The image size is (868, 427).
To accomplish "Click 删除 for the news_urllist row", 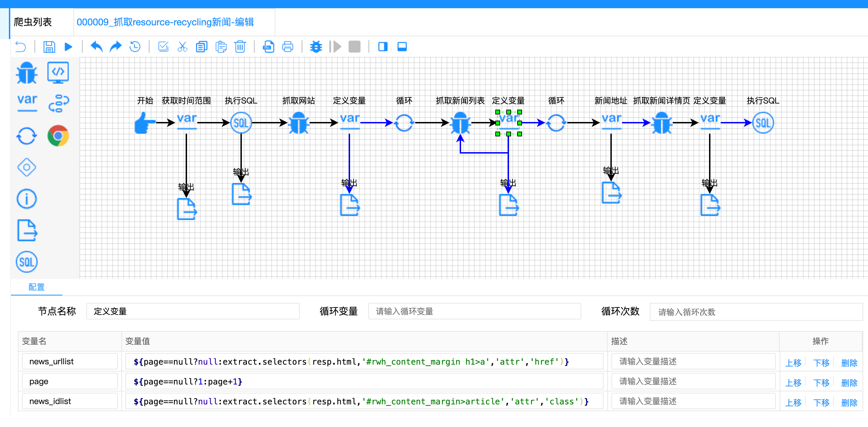I will tap(849, 363).
